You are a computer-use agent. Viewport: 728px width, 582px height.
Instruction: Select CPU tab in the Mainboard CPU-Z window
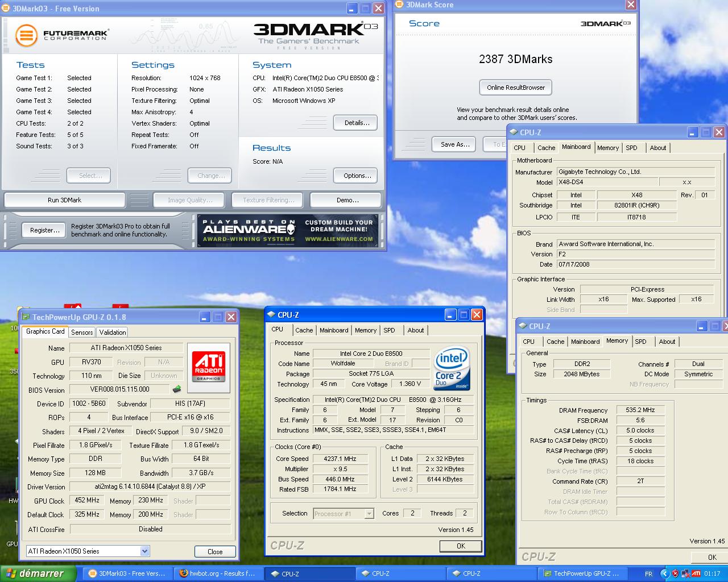[x=520, y=148]
